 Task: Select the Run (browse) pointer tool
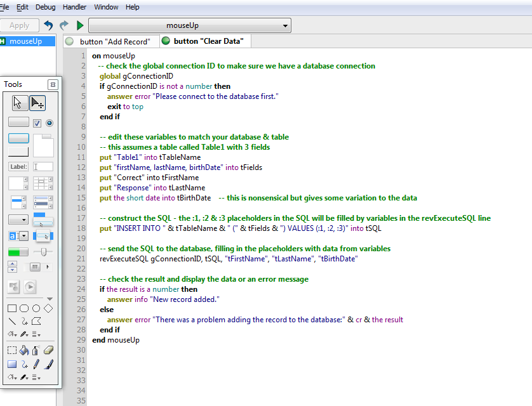click(x=20, y=103)
